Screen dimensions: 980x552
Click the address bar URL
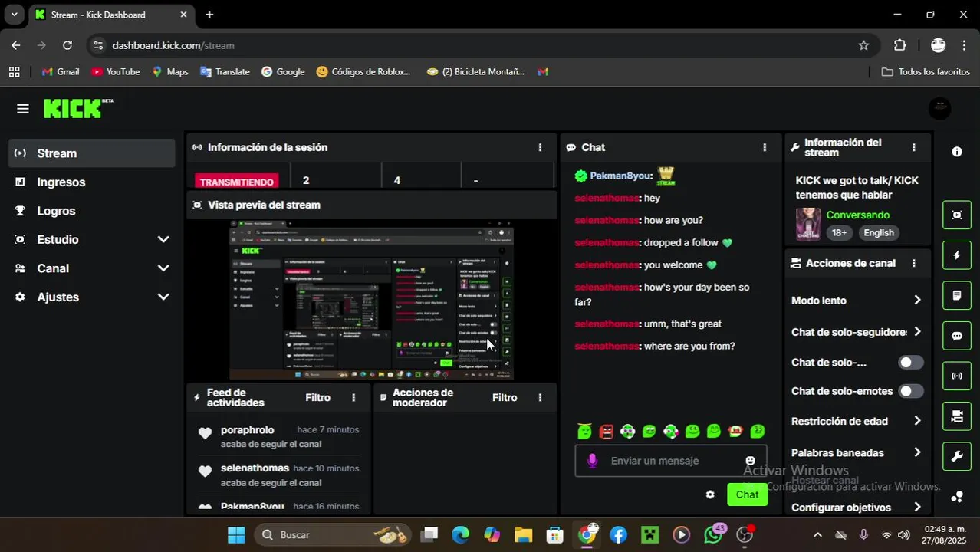point(173,45)
